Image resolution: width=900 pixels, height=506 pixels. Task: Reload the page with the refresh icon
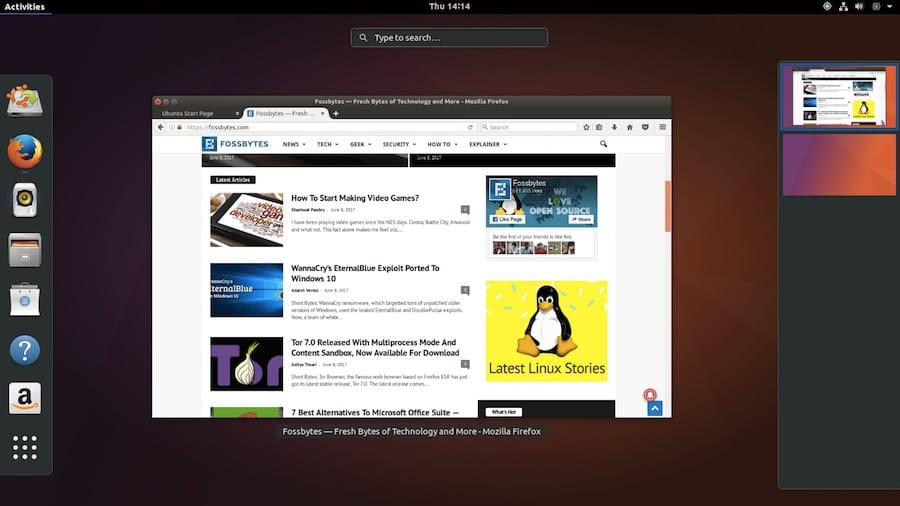(x=470, y=127)
